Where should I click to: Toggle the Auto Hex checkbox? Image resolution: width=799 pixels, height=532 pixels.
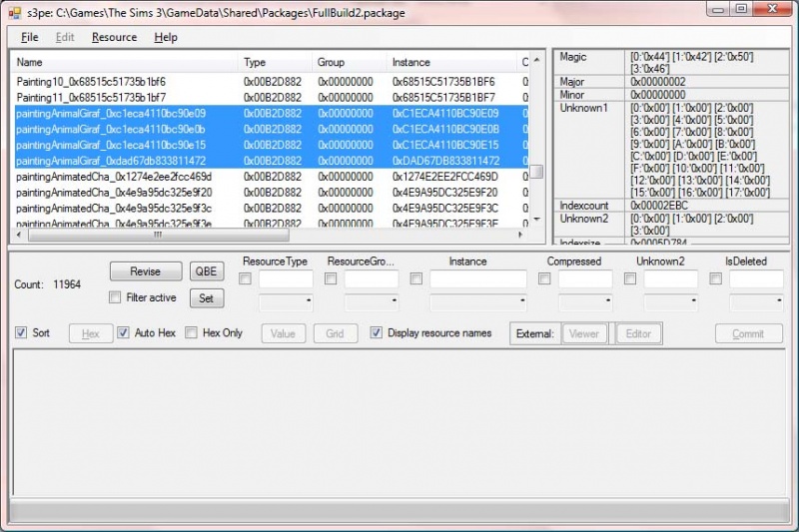(x=124, y=332)
